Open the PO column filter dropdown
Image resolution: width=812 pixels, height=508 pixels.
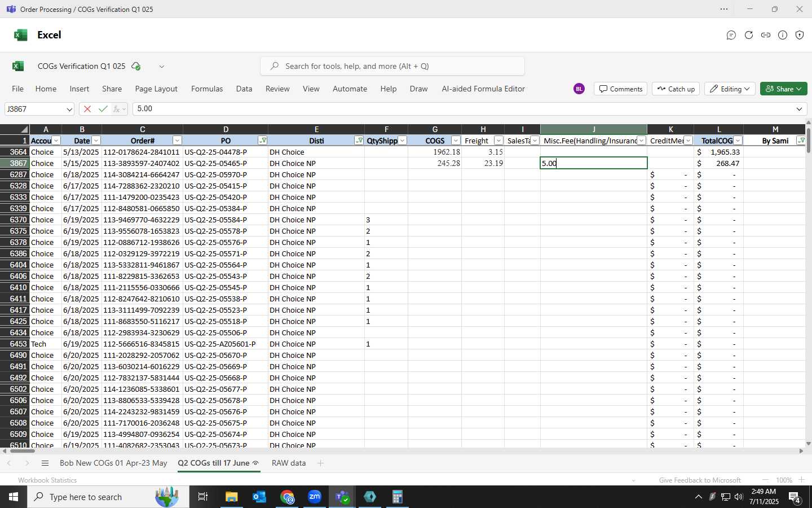click(x=262, y=141)
